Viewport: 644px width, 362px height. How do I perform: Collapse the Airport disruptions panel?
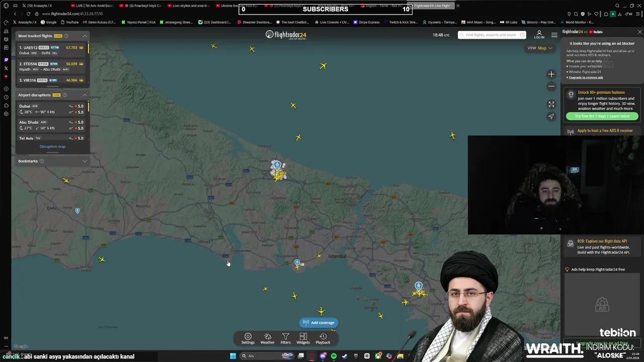point(85,95)
